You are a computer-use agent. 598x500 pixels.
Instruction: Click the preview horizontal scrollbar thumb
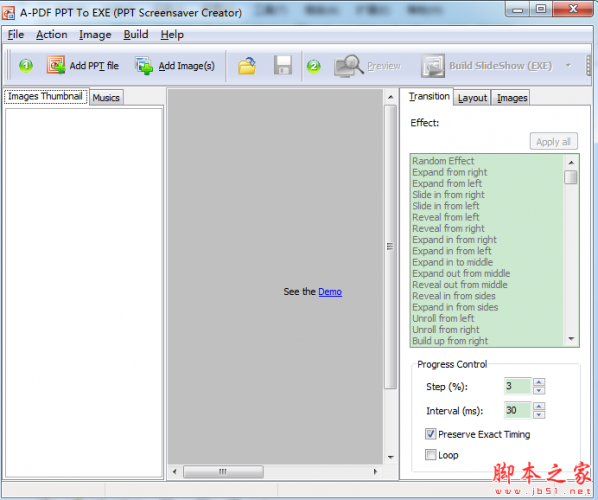[223, 472]
